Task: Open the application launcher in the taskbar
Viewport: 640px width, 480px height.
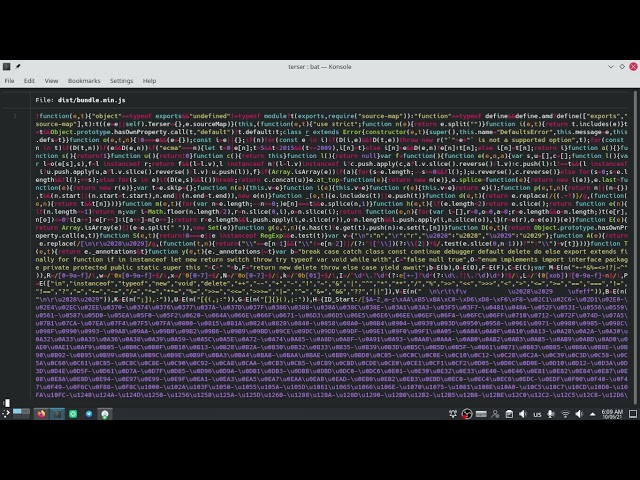Action: pyautogui.click(x=6, y=413)
